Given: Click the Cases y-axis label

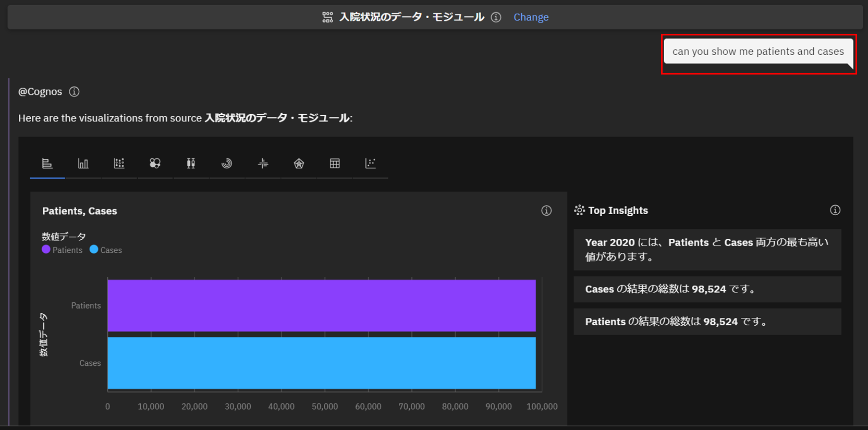Looking at the screenshot, I should point(90,363).
